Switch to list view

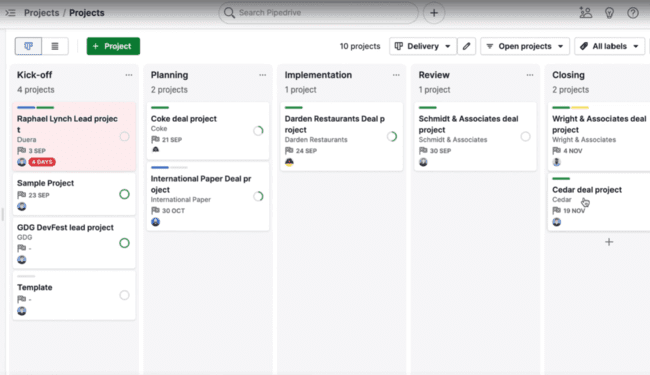(55, 46)
